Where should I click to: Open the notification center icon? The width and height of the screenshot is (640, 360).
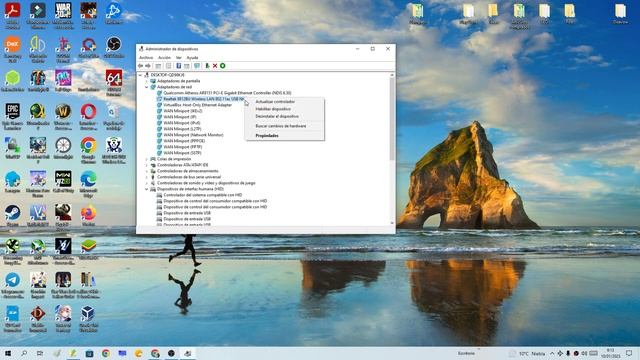pyautogui.click(x=629, y=353)
